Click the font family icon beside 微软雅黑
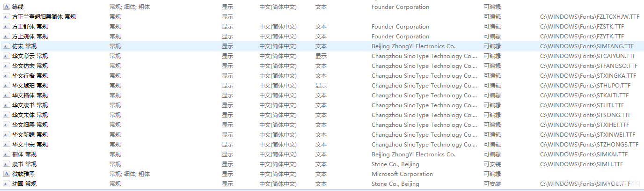Screen dimensions: 644x191 pyautogui.click(x=6, y=174)
